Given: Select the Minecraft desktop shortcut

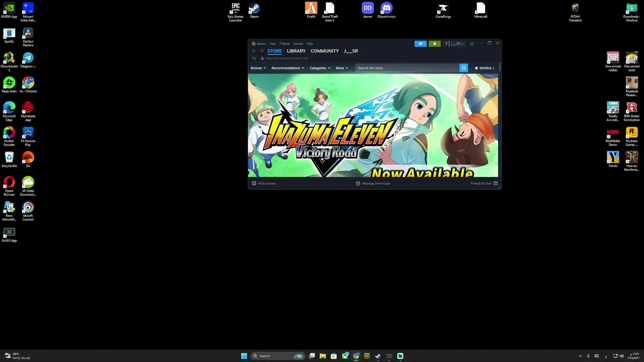Looking at the screenshot, I should click(x=480, y=10).
